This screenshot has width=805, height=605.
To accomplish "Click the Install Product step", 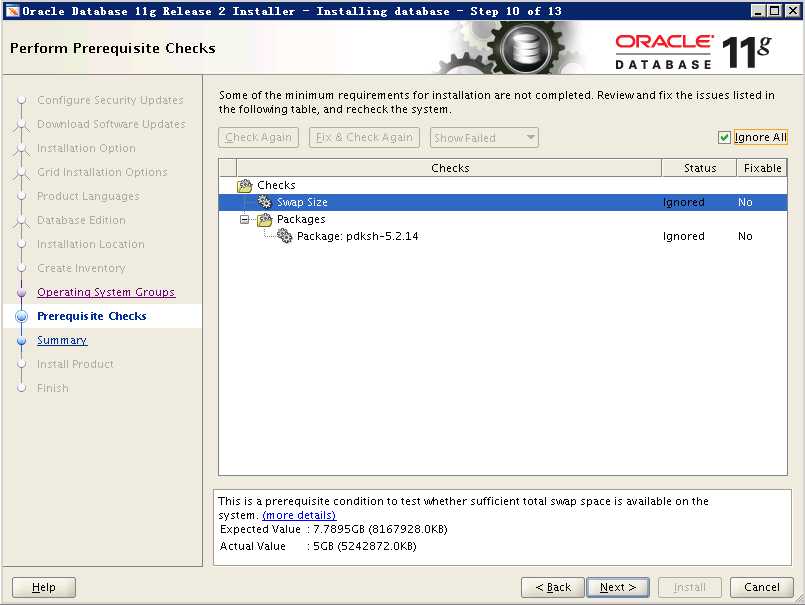I will pos(75,364).
